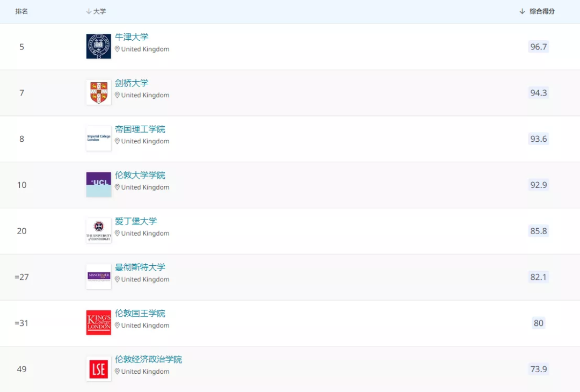Click rank value =27
The image size is (580, 392).
click(22, 277)
